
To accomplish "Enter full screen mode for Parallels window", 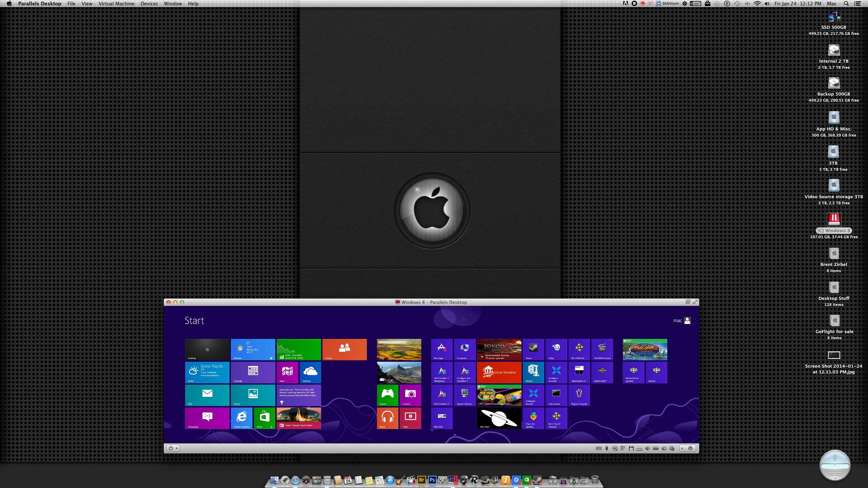I will (x=695, y=302).
